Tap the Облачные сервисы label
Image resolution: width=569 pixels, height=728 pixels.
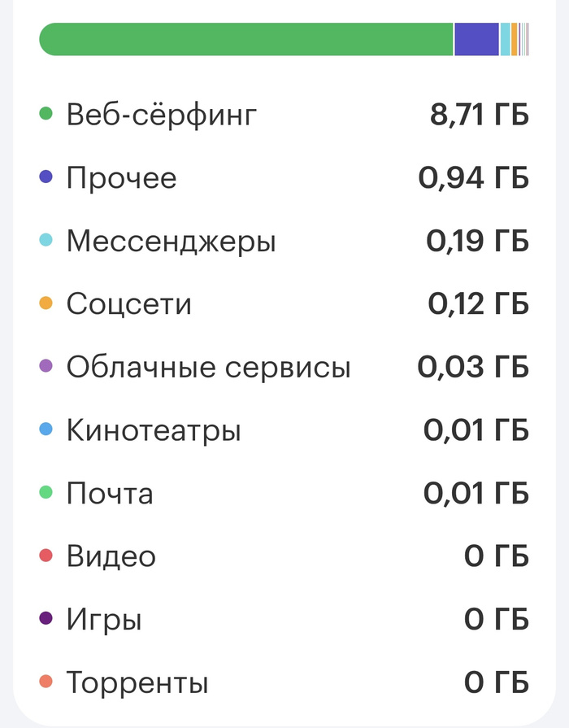point(209,368)
